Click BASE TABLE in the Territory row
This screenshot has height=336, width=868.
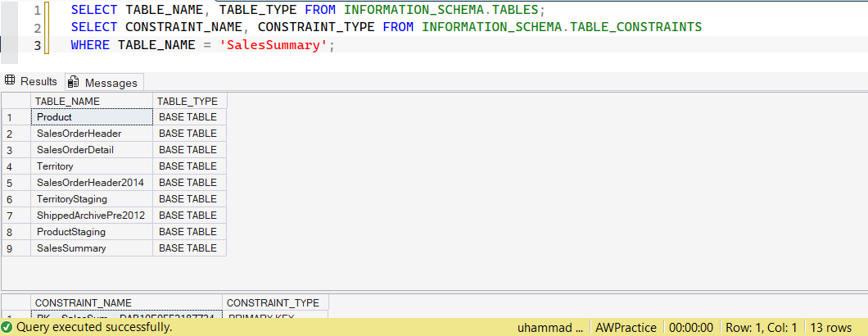click(190, 166)
